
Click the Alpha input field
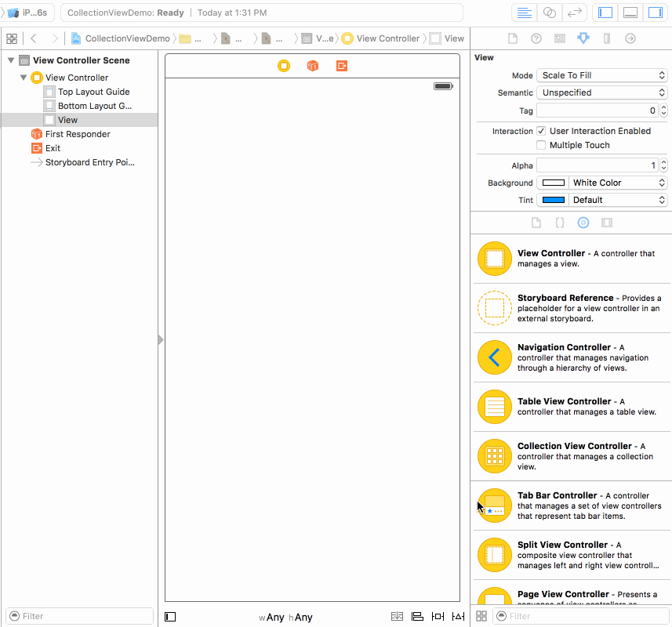(x=598, y=165)
